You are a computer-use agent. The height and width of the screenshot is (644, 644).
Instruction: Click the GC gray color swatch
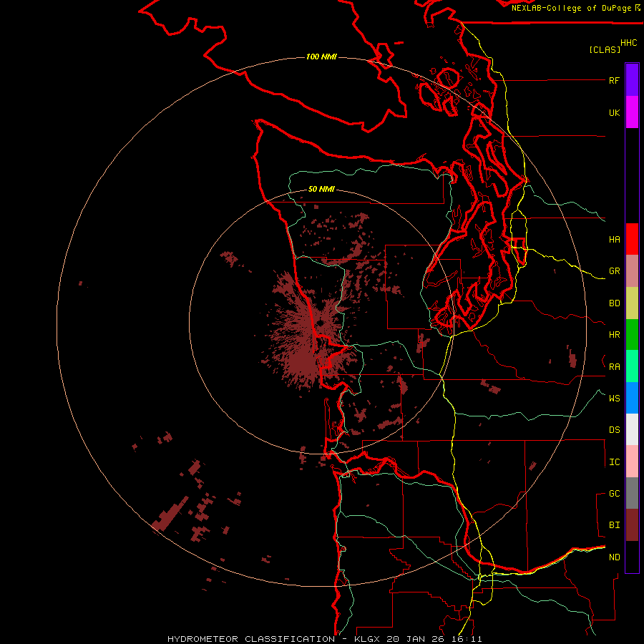tap(632, 493)
